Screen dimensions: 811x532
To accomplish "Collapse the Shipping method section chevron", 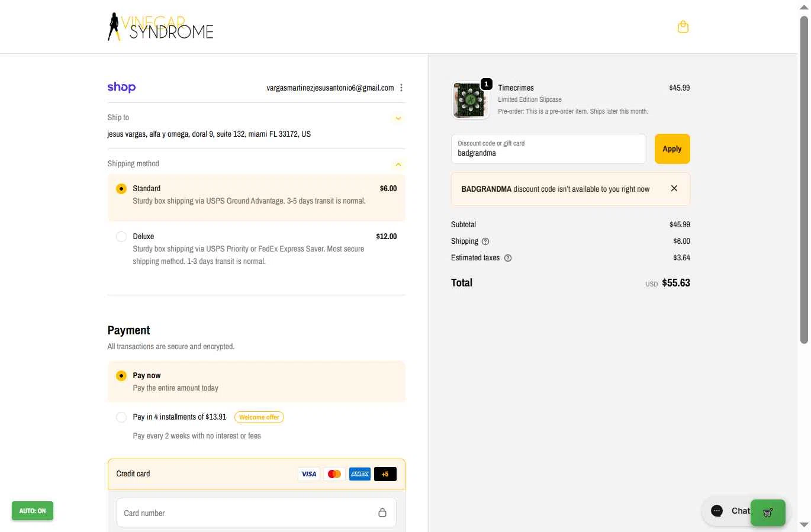I will tap(398, 165).
